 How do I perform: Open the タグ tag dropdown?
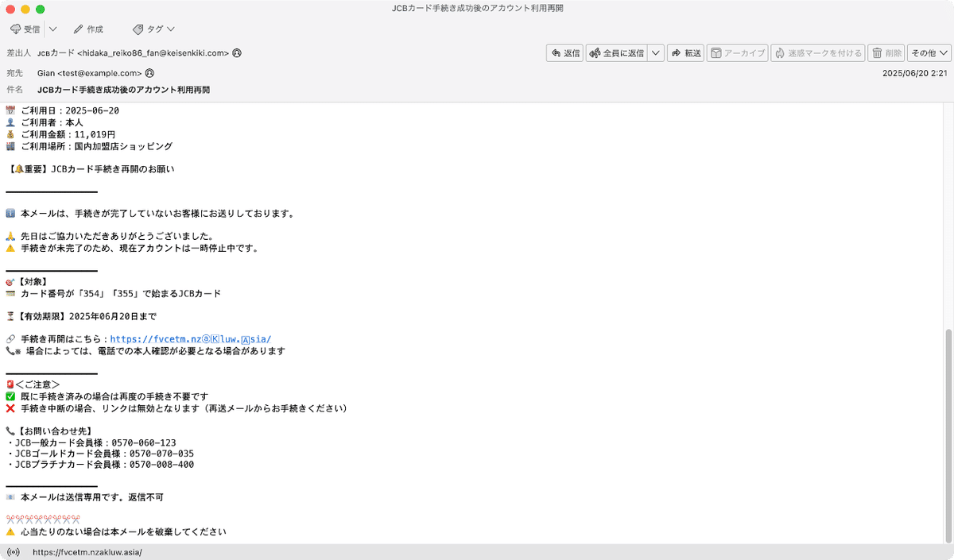[154, 29]
